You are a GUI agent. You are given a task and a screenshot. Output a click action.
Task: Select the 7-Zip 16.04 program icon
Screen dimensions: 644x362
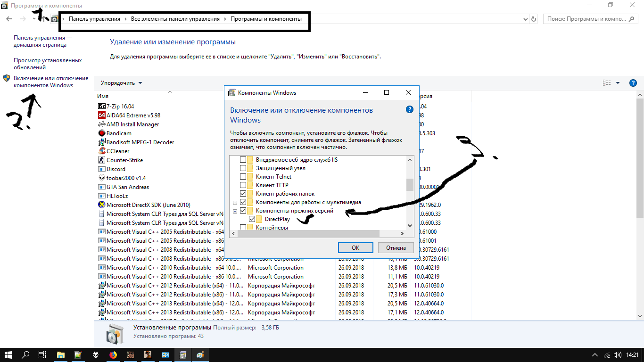pyautogui.click(x=101, y=107)
